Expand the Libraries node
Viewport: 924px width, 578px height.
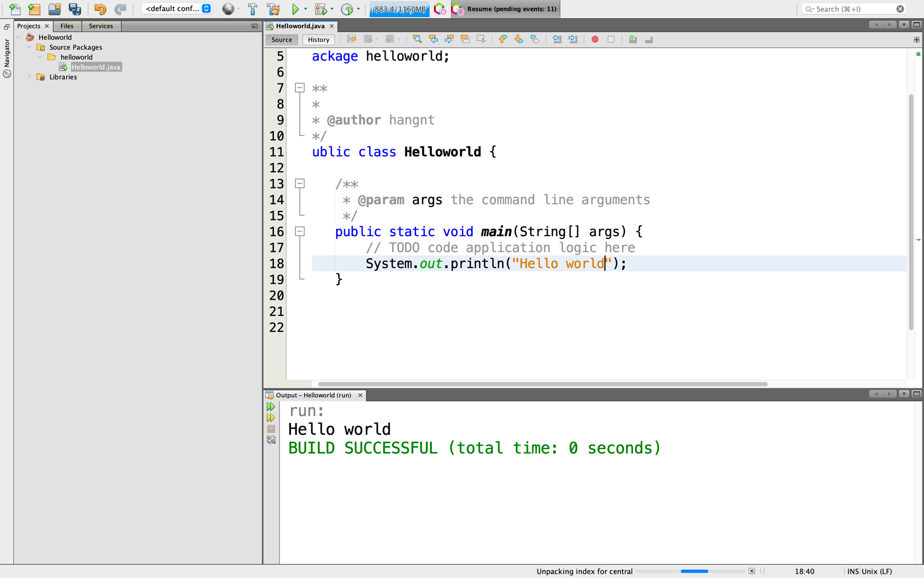point(30,77)
